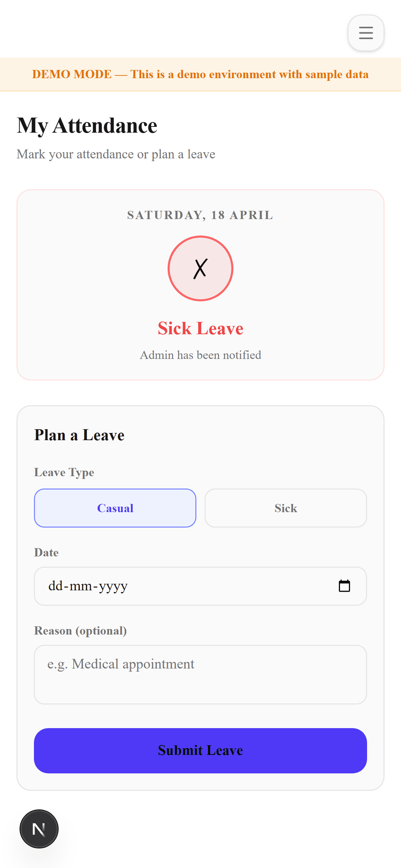Click the Reason (optional) label
This screenshot has height=868, width=401.
[x=80, y=630]
